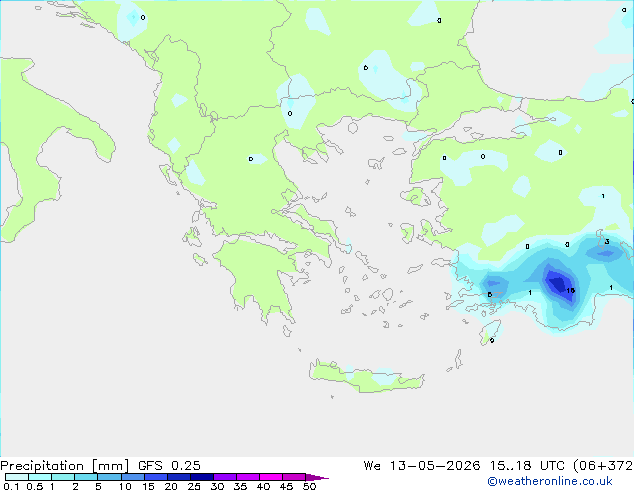Click the 5–10 mm legend swatch
Image resolution: width=634 pixels, height=490 pixels.
coord(109,477)
